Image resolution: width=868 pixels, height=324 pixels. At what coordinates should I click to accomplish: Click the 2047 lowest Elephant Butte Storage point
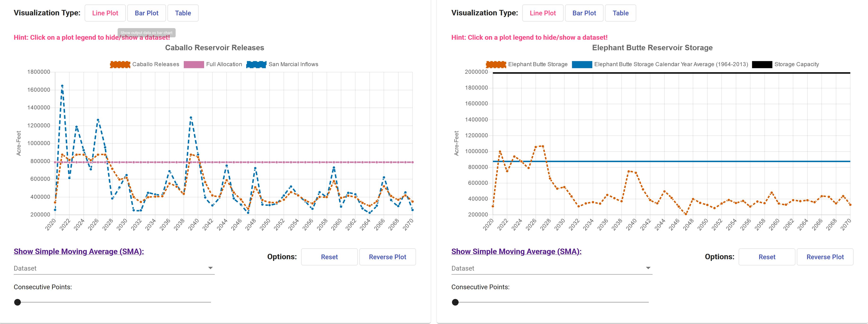[686, 214]
